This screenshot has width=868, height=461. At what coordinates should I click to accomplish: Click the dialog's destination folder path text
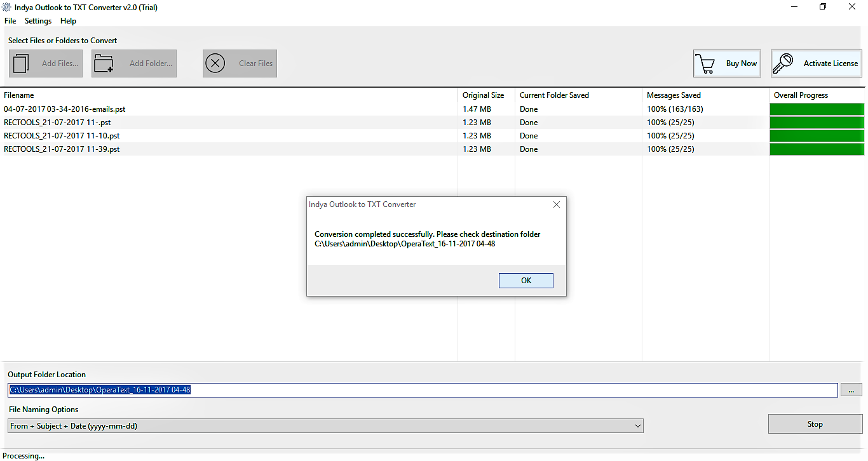405,244
